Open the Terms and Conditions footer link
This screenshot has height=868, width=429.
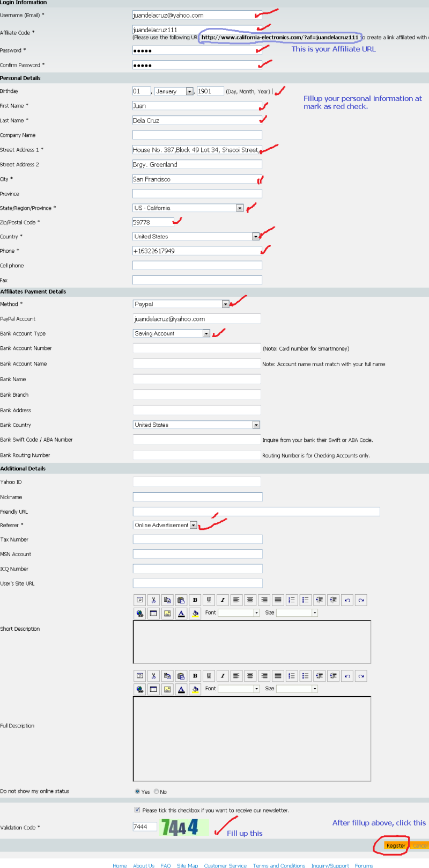pyautogui.click(x=279, y=865)
